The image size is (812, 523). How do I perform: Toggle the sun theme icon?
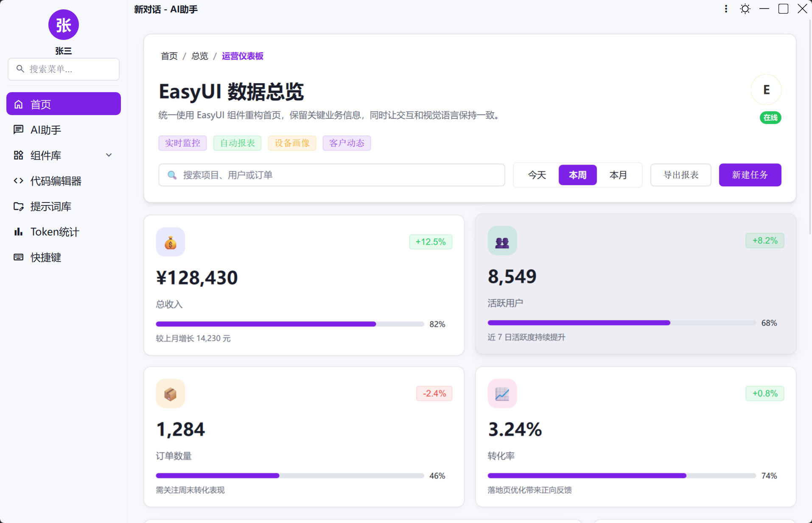tap(745, 9)
